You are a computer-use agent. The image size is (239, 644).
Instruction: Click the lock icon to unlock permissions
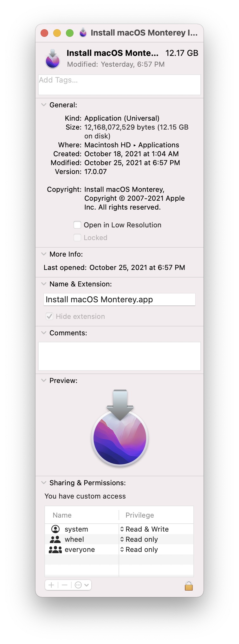point(189,586)
